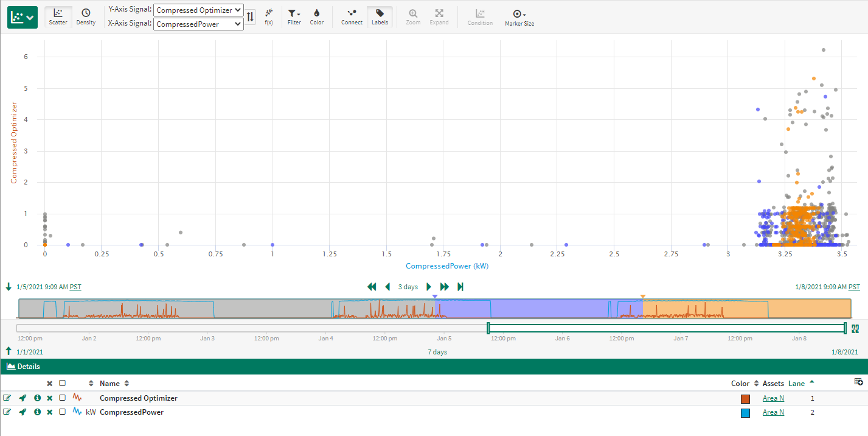
Task: Click the CompressedPower blue color swatch
Action: (745, 413)
